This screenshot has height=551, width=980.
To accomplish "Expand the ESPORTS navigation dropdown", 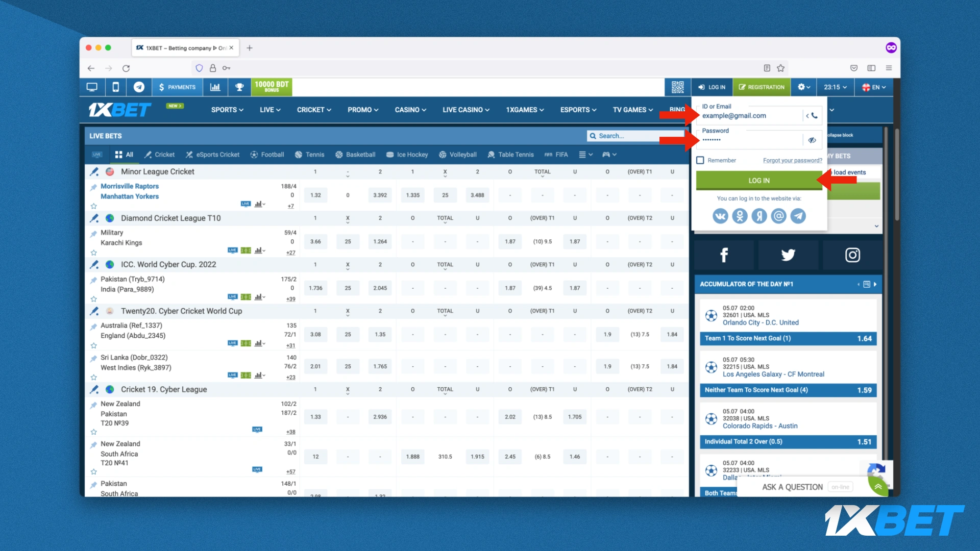I will click(578, 110).
